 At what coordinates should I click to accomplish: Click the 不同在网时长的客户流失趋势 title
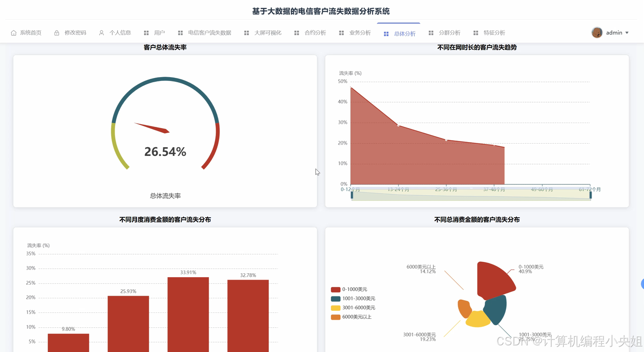coord(477,47)
